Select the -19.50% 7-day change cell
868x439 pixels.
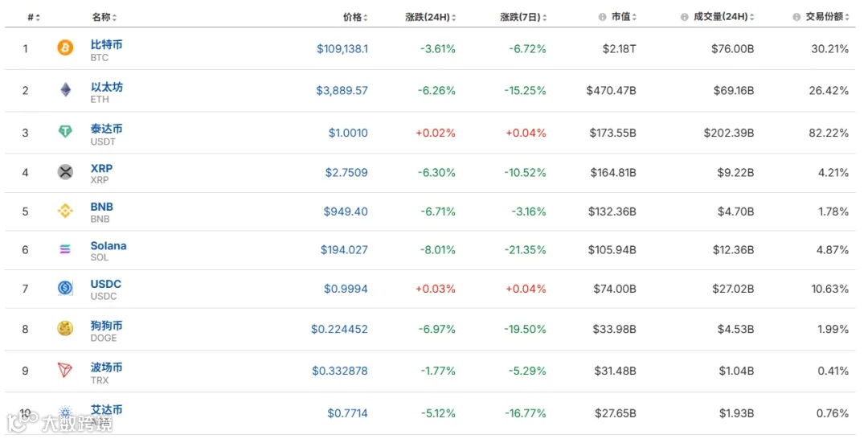525,330
